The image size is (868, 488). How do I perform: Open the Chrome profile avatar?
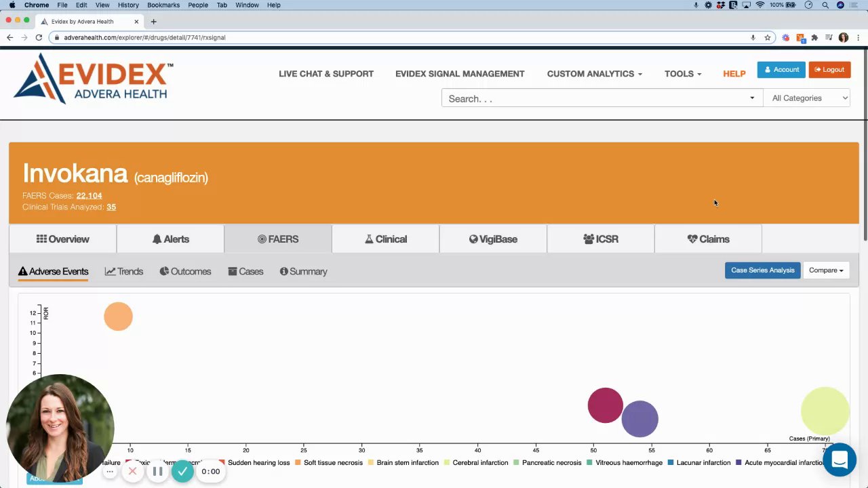tap(844, 37)
